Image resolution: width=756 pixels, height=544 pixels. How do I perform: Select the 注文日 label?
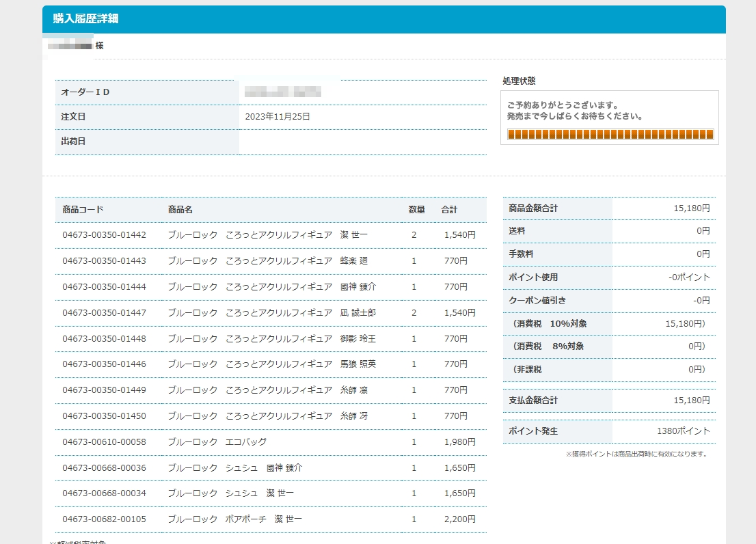tap(73, 117)
